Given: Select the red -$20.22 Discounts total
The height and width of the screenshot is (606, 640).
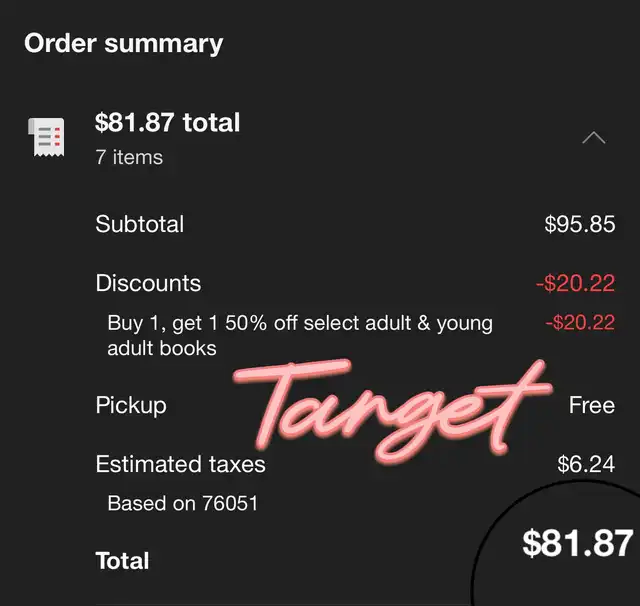Looking at the screenshot, I should (x=576, y=283).
